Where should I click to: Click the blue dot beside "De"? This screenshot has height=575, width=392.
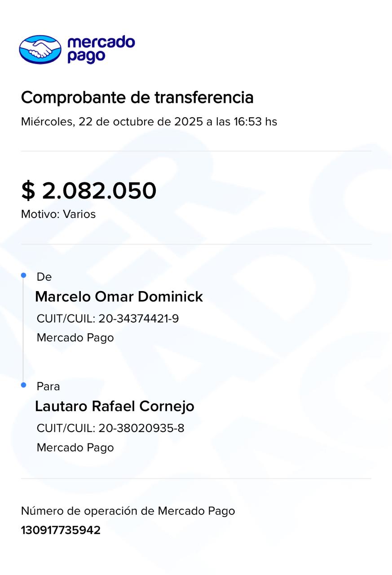(24, 275)
